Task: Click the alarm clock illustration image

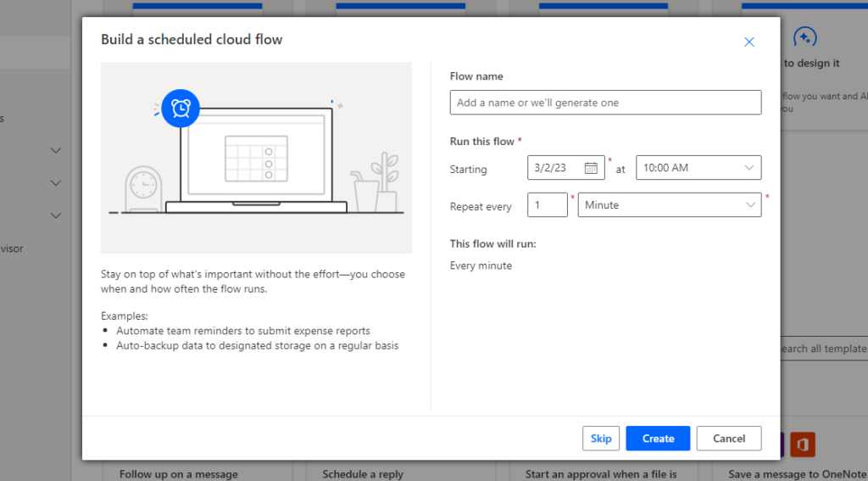Action: pos(181,109)
